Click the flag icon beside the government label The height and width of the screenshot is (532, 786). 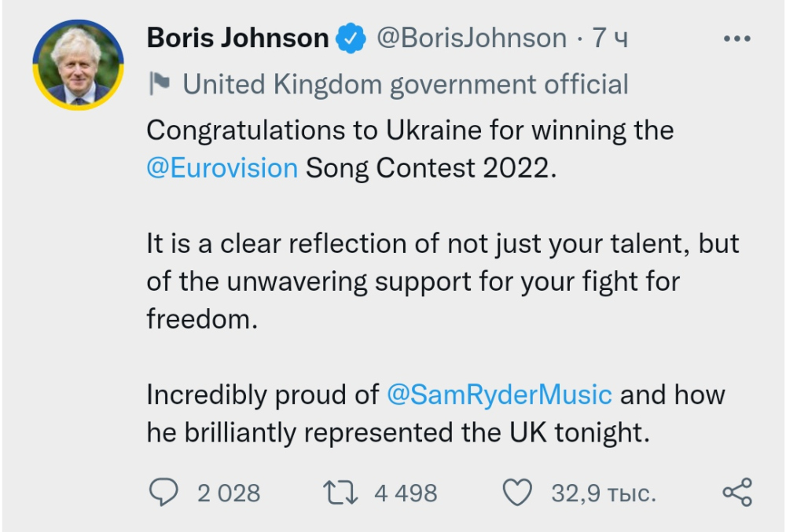point(160,84)
